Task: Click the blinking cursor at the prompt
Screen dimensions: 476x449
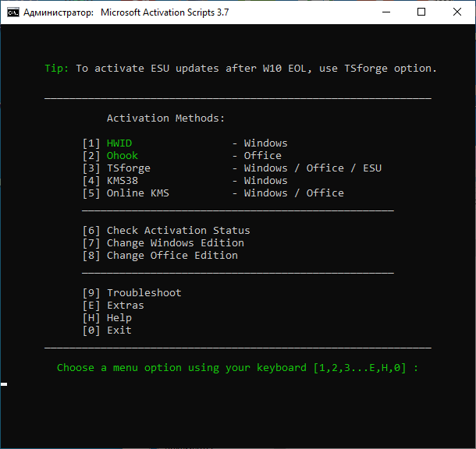Action: point(4,384)
